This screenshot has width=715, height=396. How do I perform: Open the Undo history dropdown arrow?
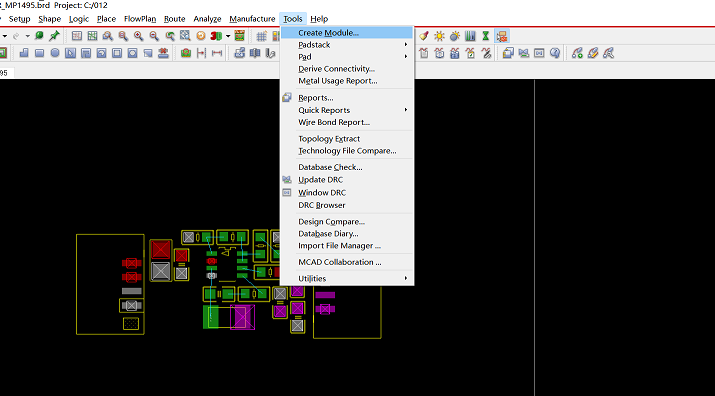coord(5,36)
